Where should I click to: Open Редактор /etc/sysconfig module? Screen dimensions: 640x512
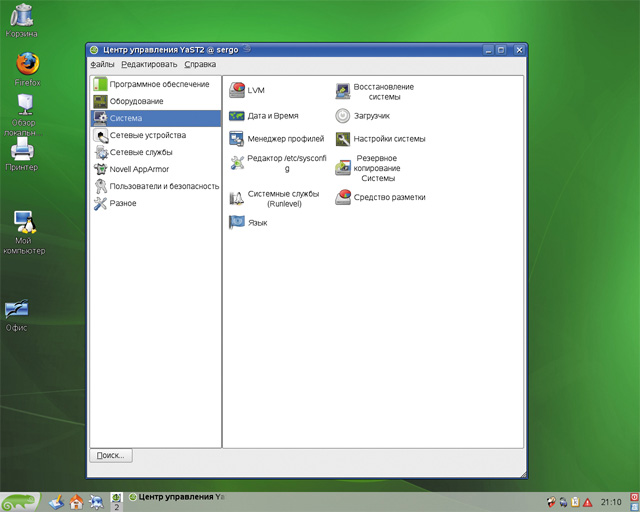278,163
